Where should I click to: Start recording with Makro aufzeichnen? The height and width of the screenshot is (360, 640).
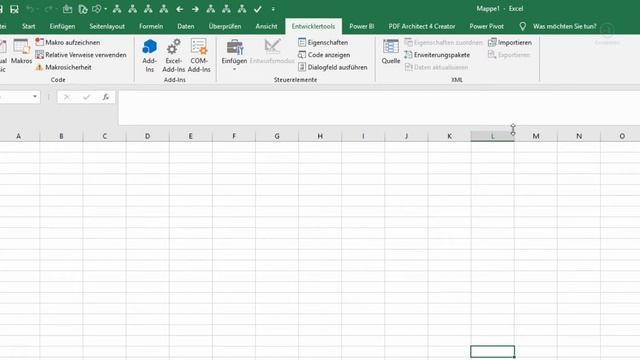coord(68,42)
